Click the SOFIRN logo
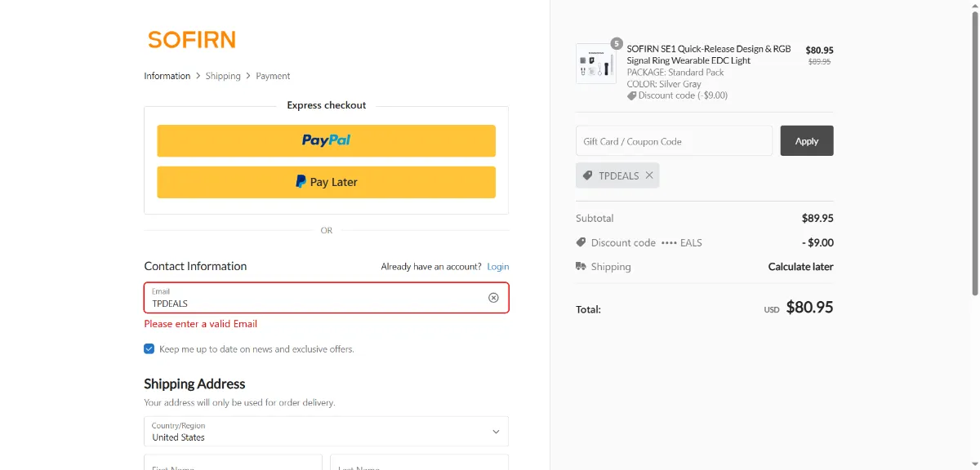The image size is (980, 470). point(192,39)
